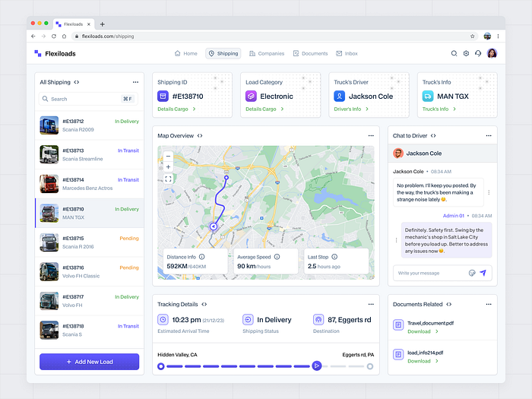Toggle fullscreen map view
Screen dimensions: 532x399
coord(168,179)
